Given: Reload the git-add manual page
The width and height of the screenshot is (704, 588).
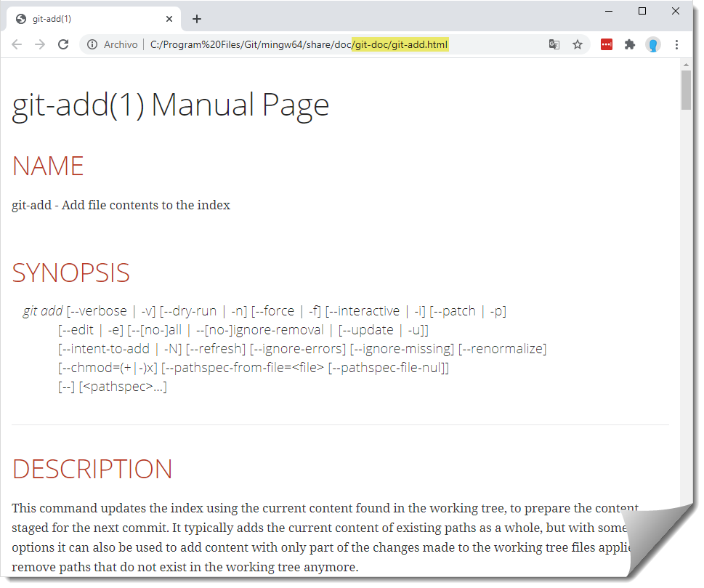Looking at the screenshot, I should tap(63, 45).
